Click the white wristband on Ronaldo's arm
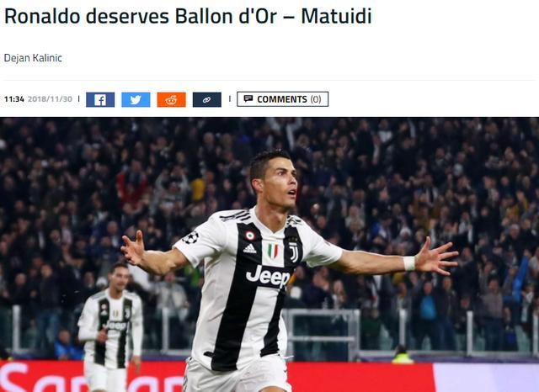 [409, 263]
